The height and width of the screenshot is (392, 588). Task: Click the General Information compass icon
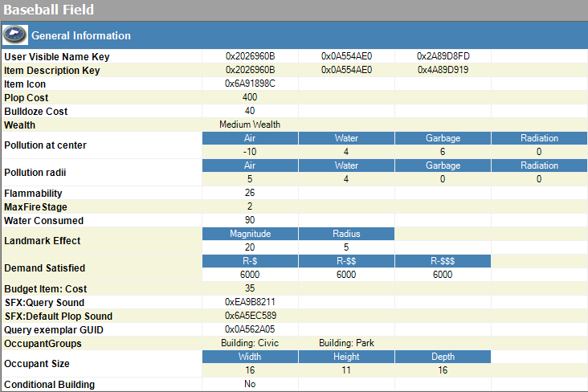[x=15, y=35]
